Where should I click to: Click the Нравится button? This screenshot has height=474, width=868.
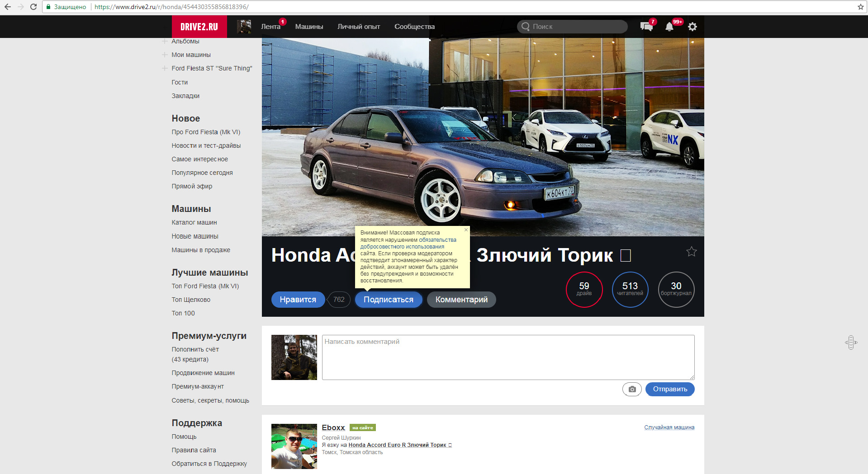pyautogui.click(x=298, y=300)
